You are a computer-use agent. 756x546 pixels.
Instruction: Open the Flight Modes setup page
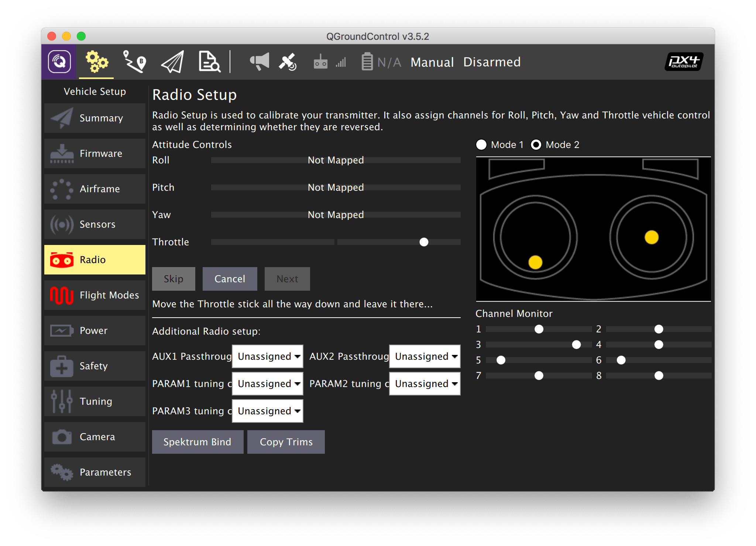tap(95, 295)
